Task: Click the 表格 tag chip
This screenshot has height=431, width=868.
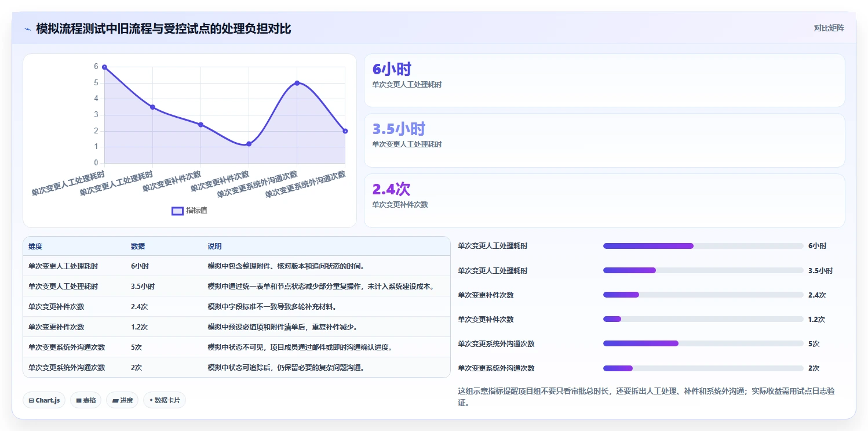Action: (x=86, y=400)
